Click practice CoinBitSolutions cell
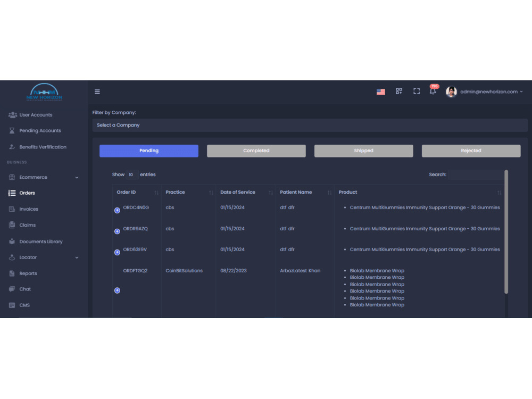Screen dimensions: 532x399 coord(184,270)
